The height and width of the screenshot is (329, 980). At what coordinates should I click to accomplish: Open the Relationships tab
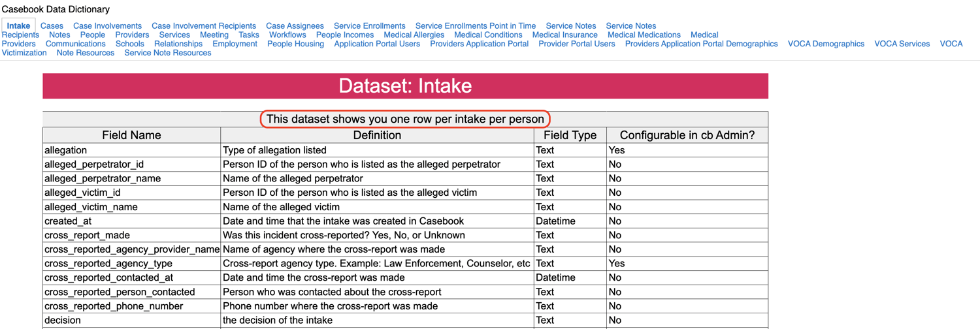178,44
